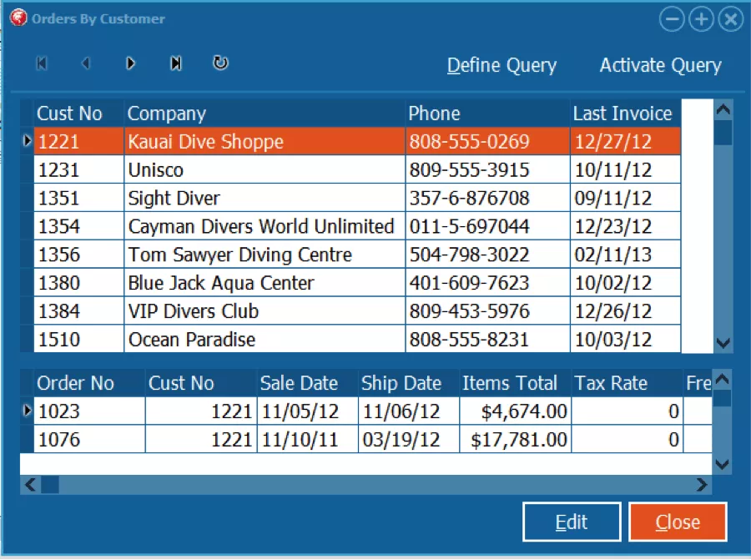This screenshot has height=560, width=751.
Task: Click the Items Total column header
Action: [515, 383]
